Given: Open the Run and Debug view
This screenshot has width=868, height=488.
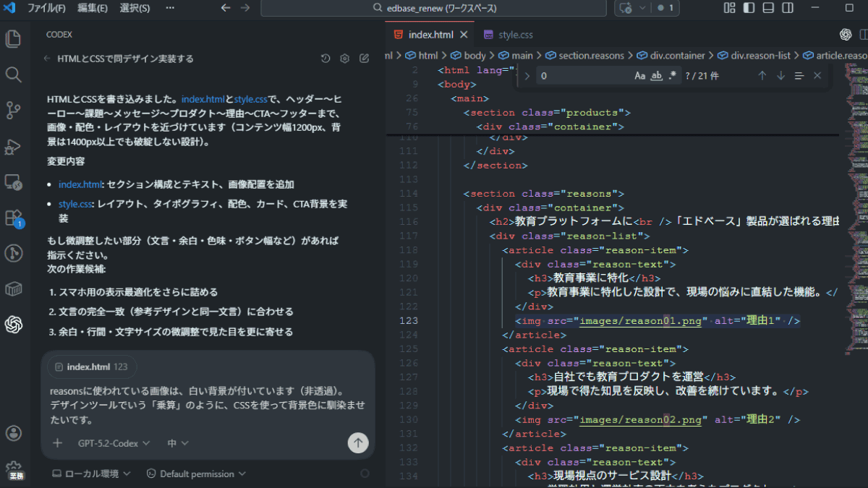Looking at the screenshot, I should coord(13,146).
